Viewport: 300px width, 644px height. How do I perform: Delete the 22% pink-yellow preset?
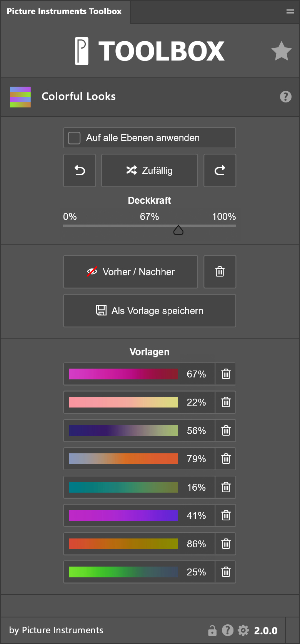click(226, 402)
